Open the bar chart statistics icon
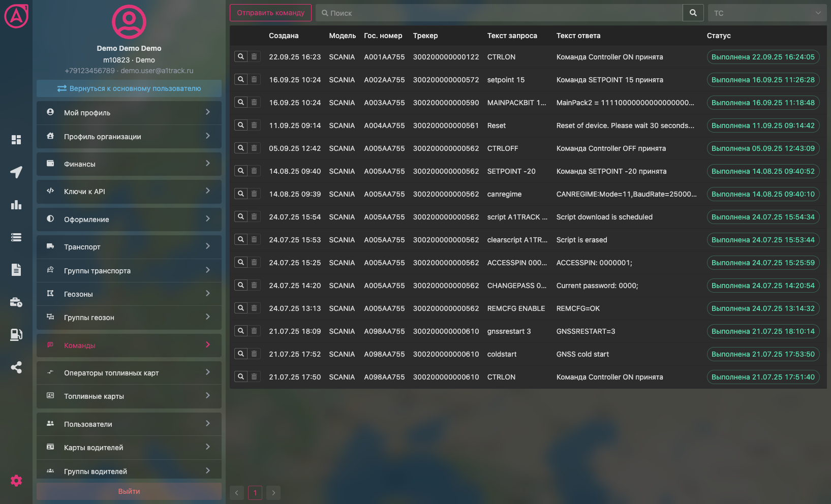The height and width of the screenshot is (504, 831). point(16,205)
